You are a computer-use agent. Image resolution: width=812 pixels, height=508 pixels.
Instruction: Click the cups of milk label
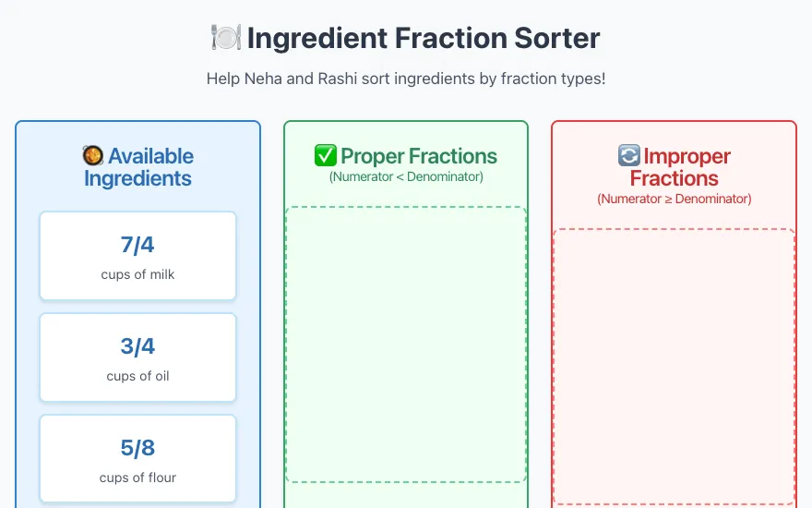pos(137,274)
